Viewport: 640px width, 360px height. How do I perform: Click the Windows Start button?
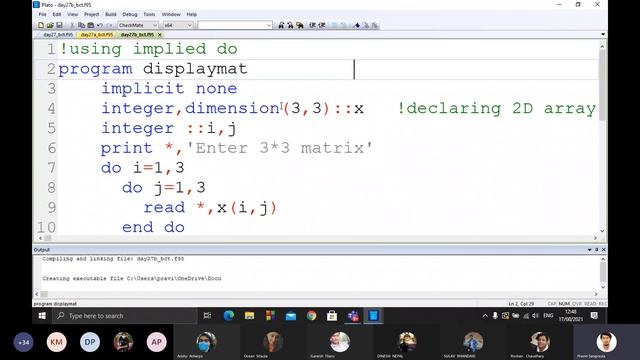tap(42, 316)
